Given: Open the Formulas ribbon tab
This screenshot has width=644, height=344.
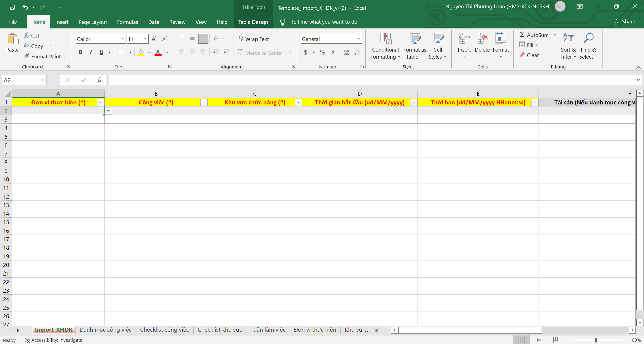Looking at the screenshot, I should click(127, 22).
